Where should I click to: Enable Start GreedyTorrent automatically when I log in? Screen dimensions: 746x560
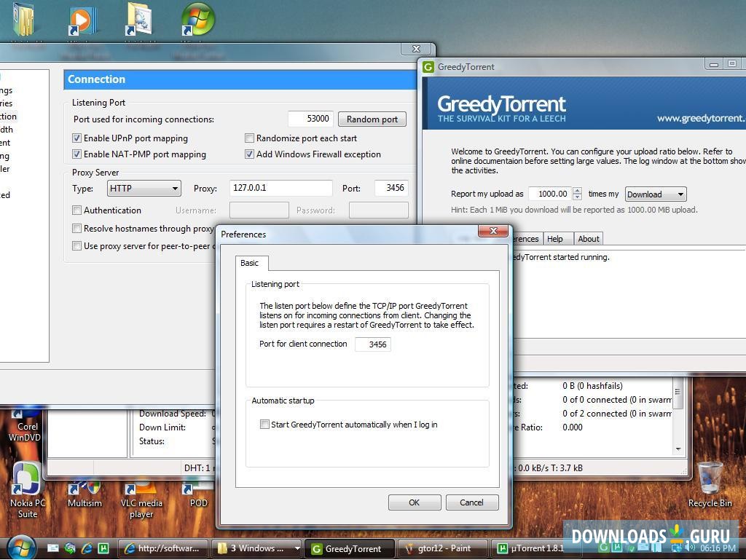click(x=264, y=424)
